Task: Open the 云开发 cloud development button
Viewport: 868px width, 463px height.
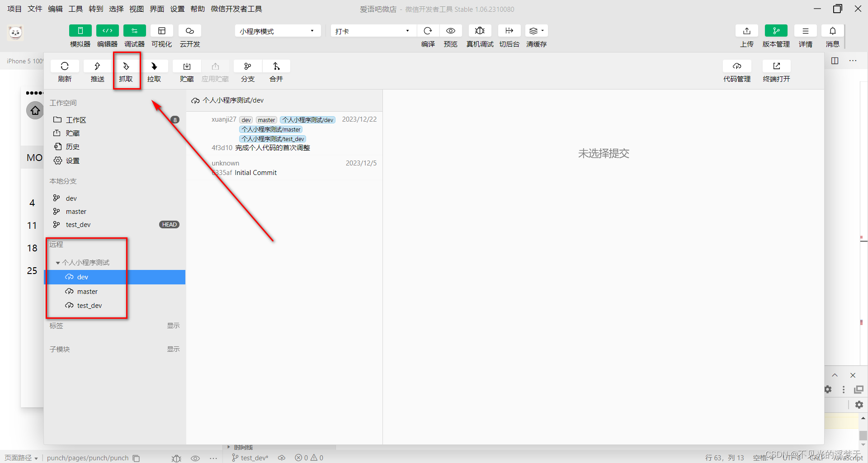Action: click(189, 31)
